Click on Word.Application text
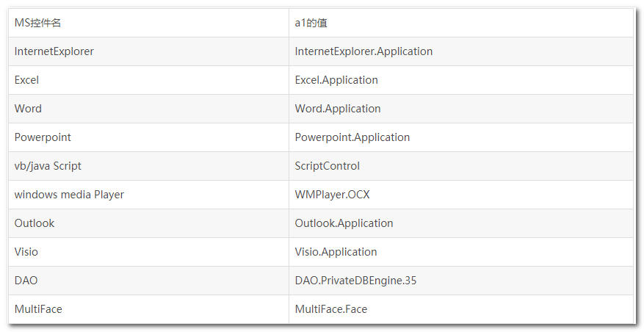 (338, 109)
